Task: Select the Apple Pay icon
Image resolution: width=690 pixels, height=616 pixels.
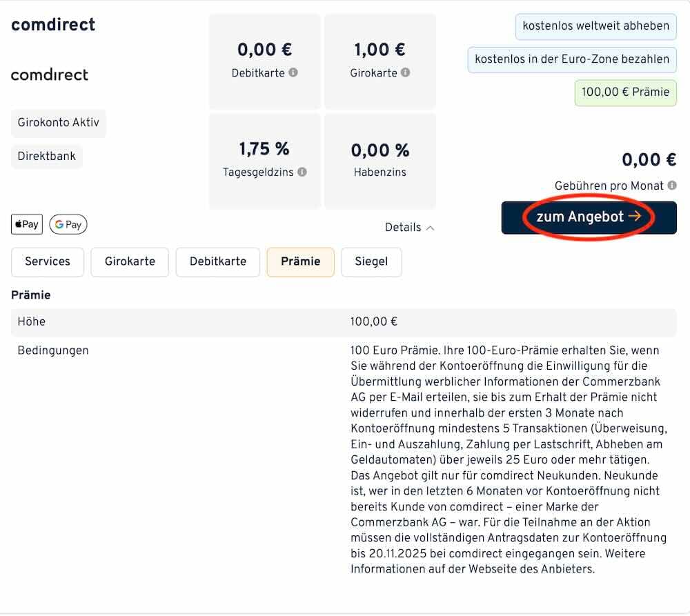Action: (x=26, y=224)
